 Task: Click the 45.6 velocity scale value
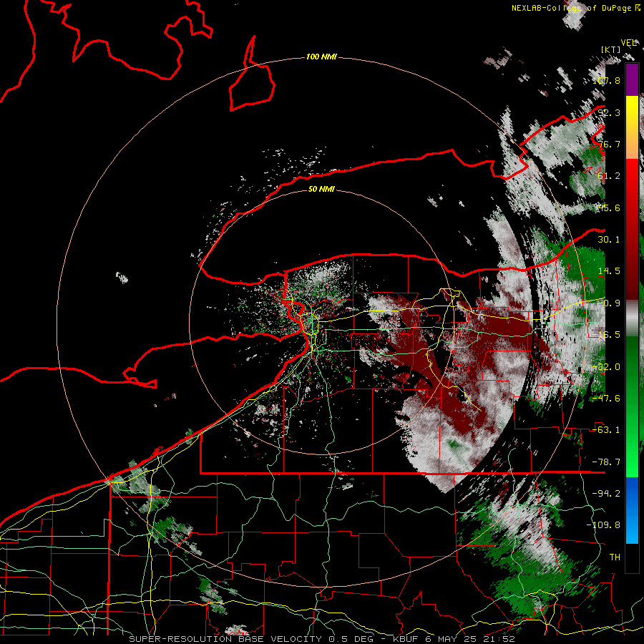(x=609, y=208)
